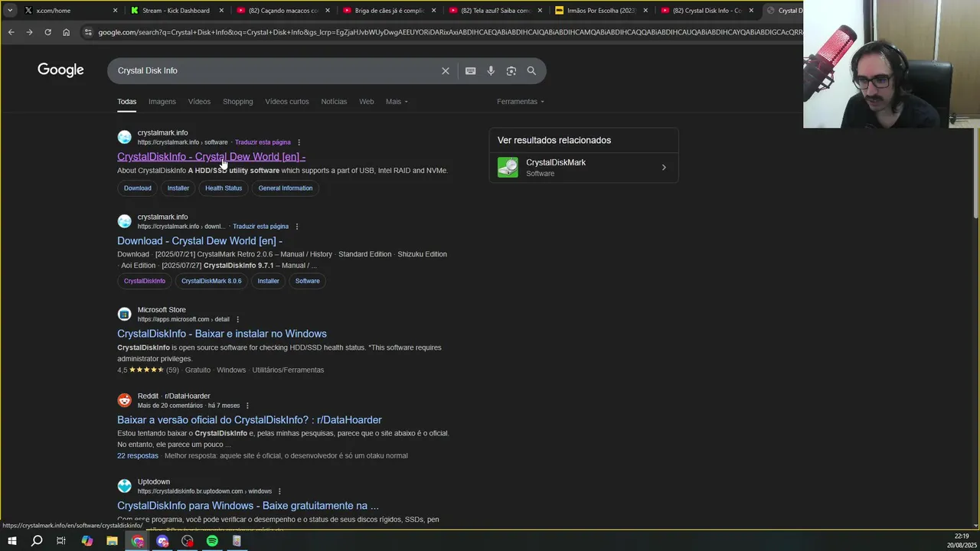Viewport: 980px width, 551px height.
Task: Switch to Caçando macacos YouTube tab
Action: click(x=283, y=11)
